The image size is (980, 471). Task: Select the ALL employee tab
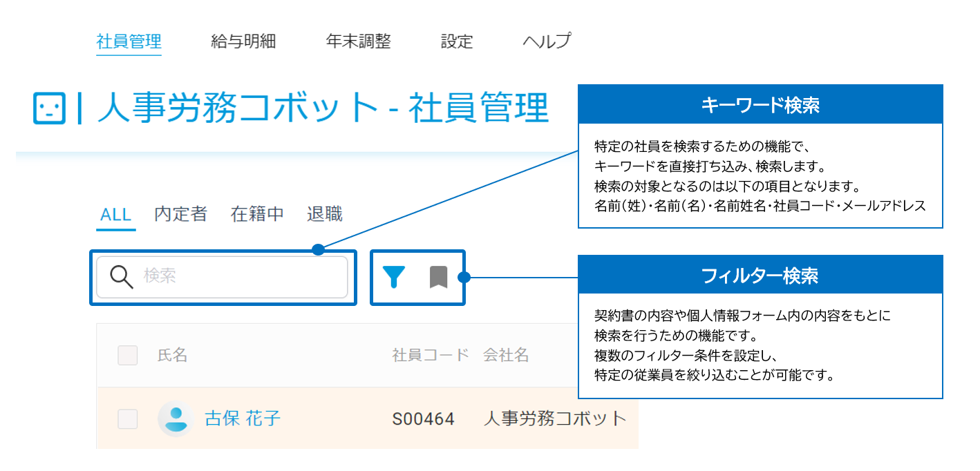[116, 214]
